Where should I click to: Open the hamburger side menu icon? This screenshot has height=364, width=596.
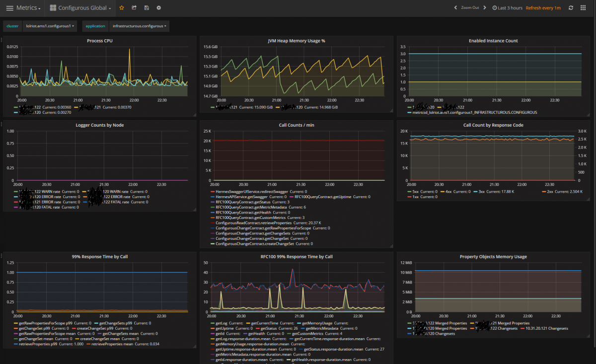[x=9, y=8]
